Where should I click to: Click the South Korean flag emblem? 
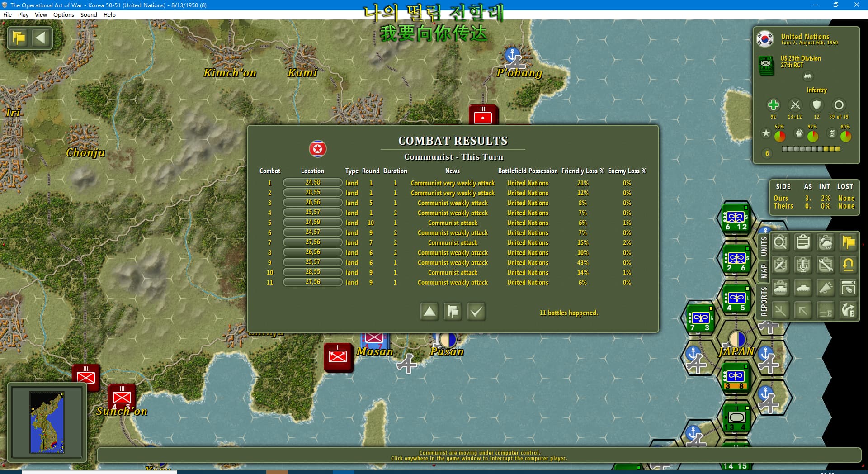point(765,39)
